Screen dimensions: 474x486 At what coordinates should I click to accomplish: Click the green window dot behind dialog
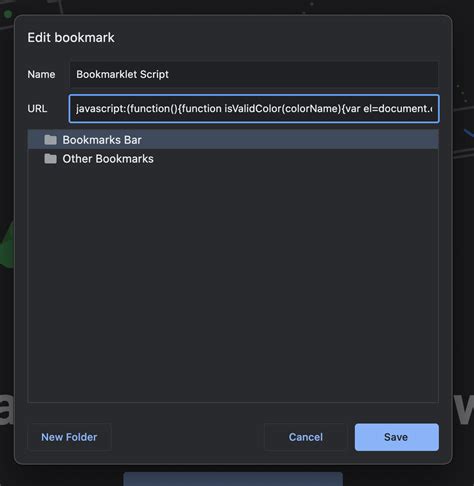pyautogui.click(x=8, y=14)
